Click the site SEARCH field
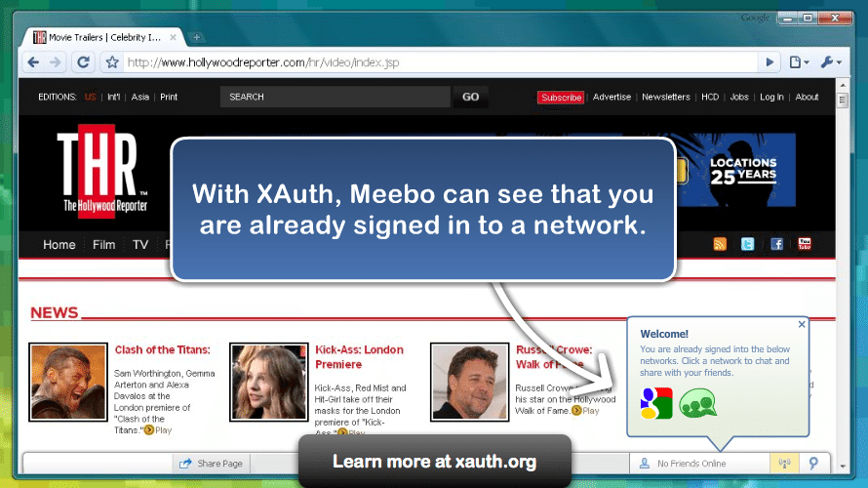 coord(335,97)
